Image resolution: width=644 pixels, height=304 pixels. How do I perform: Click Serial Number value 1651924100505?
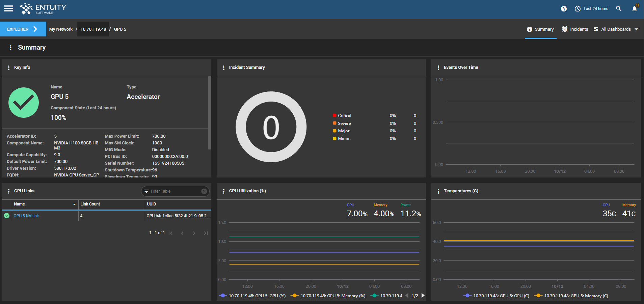(168, 163)
